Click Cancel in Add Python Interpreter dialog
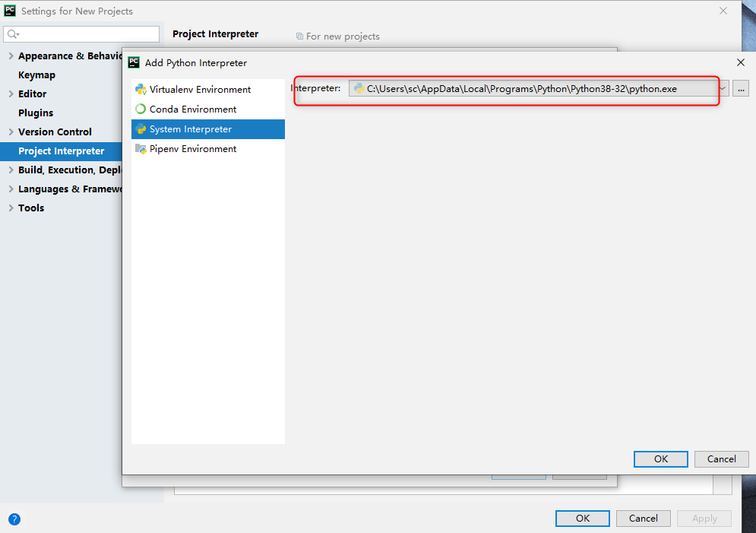This screenshot has height=533, width=756. pos(721,458)
